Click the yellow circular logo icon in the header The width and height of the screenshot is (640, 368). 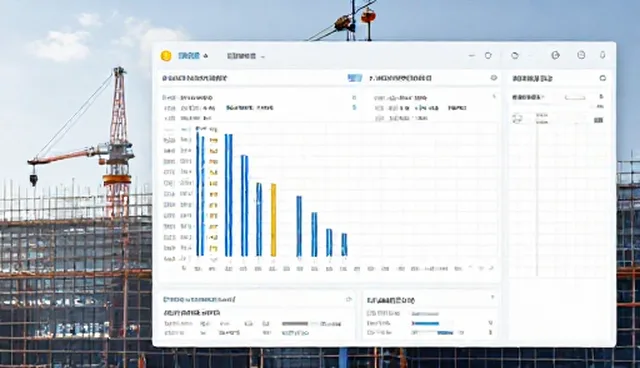tap(166, 56)
